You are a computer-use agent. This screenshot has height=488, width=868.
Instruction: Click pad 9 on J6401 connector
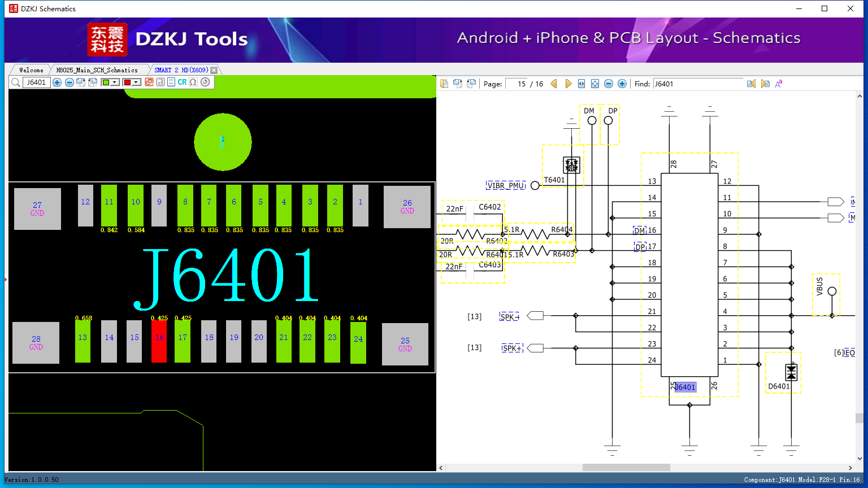(159, 206)
